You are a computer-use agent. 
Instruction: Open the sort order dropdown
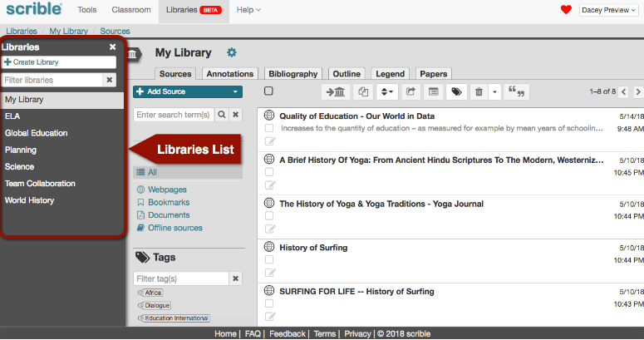[387, 91]
